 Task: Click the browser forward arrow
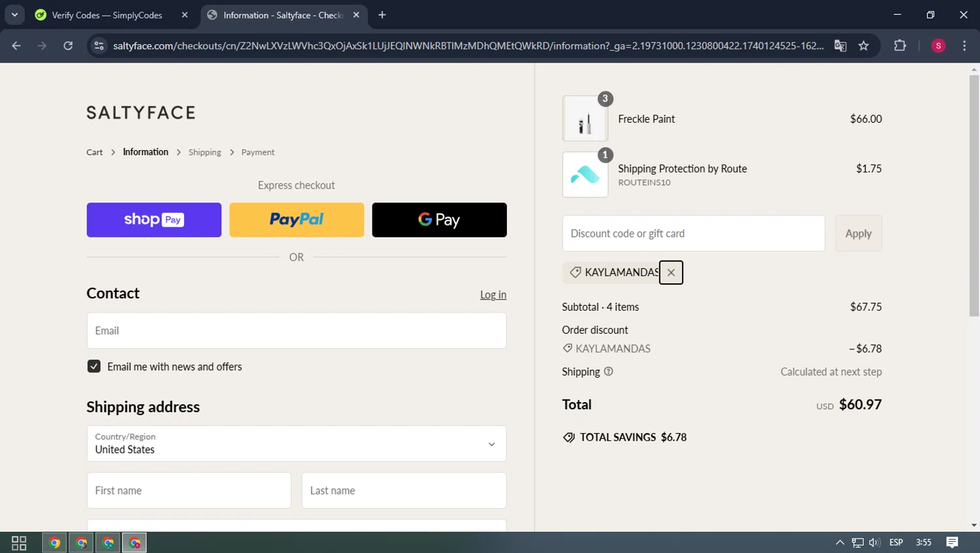42,46
